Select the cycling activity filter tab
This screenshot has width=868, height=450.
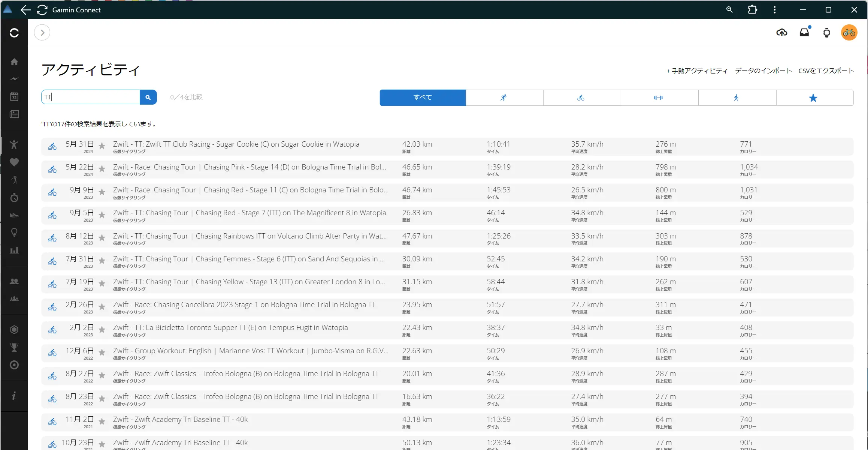[x=582, y=97]
